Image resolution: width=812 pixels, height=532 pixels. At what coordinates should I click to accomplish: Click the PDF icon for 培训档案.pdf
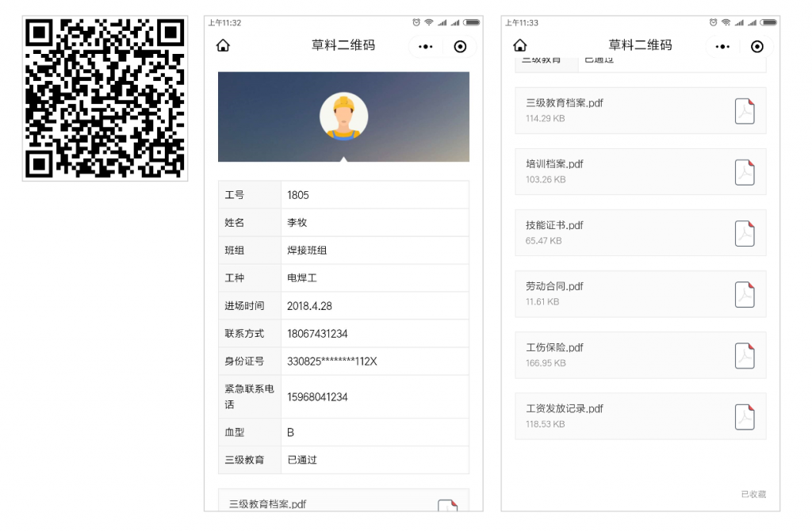(745, 172)
